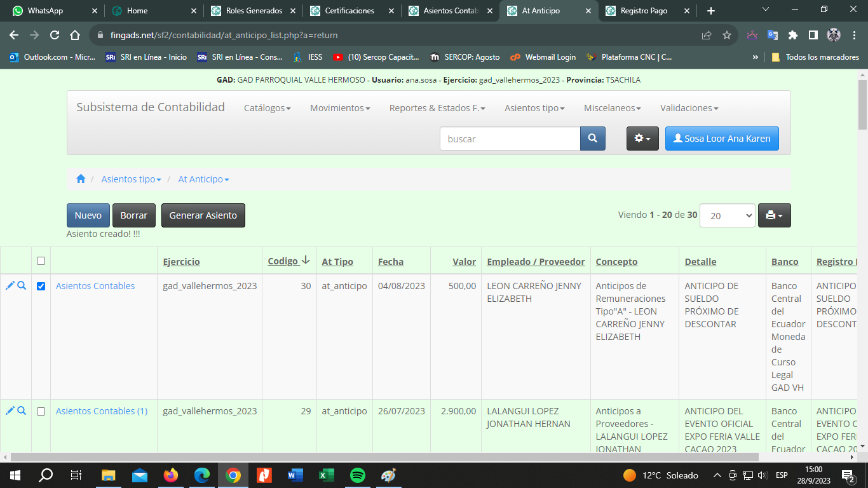Screen dimensions: 868x488
Task: Click the Generar Asiento button
Action: (203, 215)
